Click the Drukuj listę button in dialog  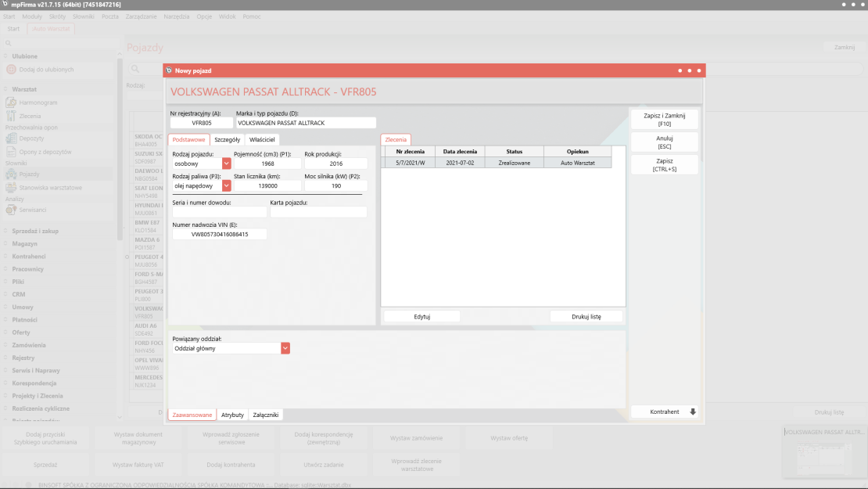pos(586,317)
